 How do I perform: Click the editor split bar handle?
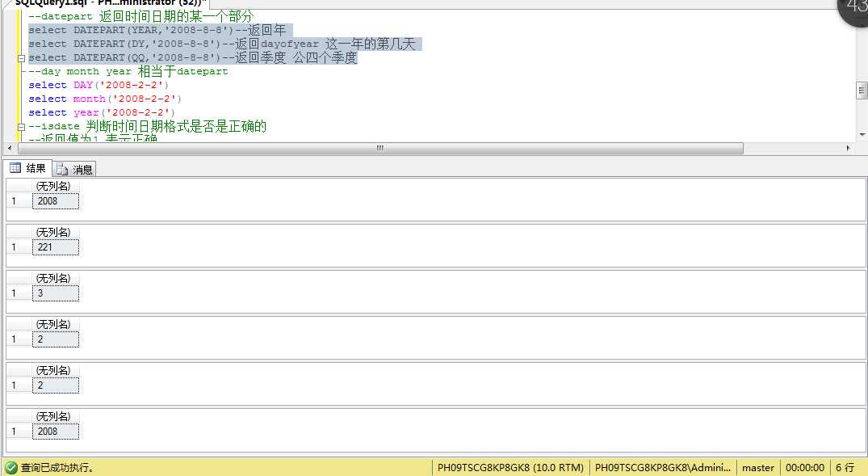[x=862, y=91]
